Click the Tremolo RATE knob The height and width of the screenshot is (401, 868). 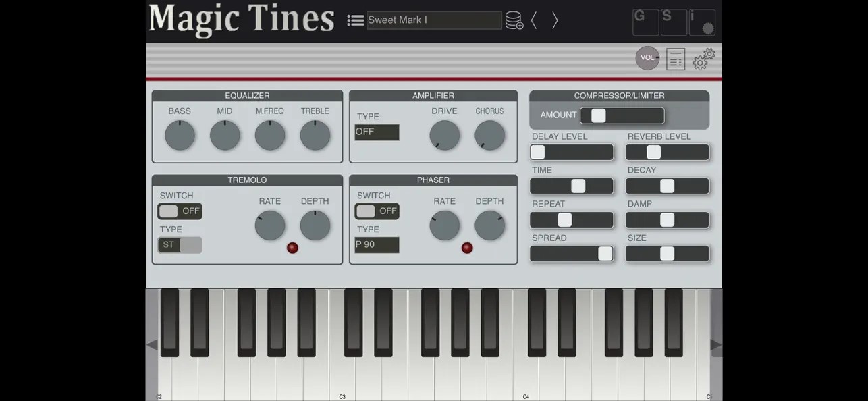(270, 225)
